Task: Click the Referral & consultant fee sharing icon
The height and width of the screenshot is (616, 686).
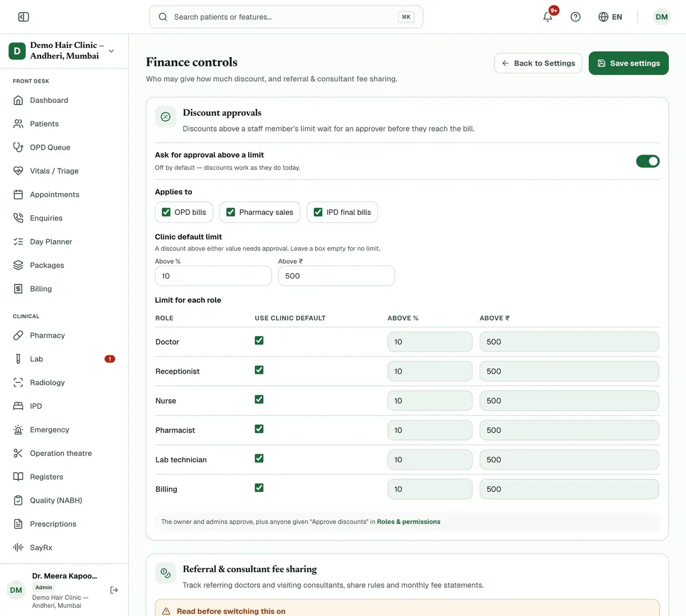Action: point(166,573)
